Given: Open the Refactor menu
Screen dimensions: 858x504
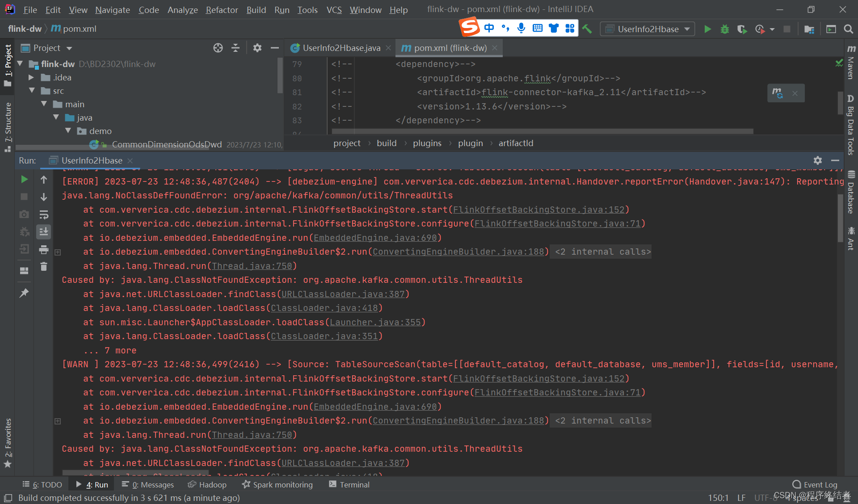Looking at the screenshot, I should tap(222, 10).
